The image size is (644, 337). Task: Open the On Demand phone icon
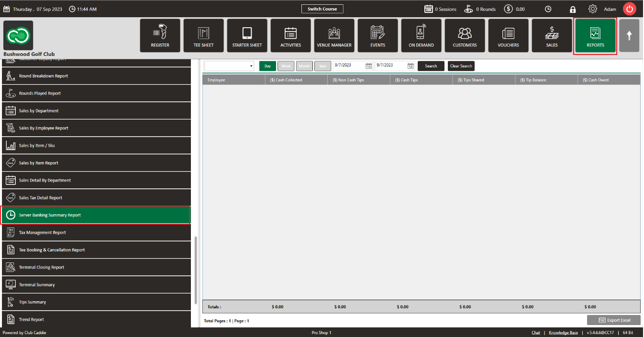pos(421,33)
